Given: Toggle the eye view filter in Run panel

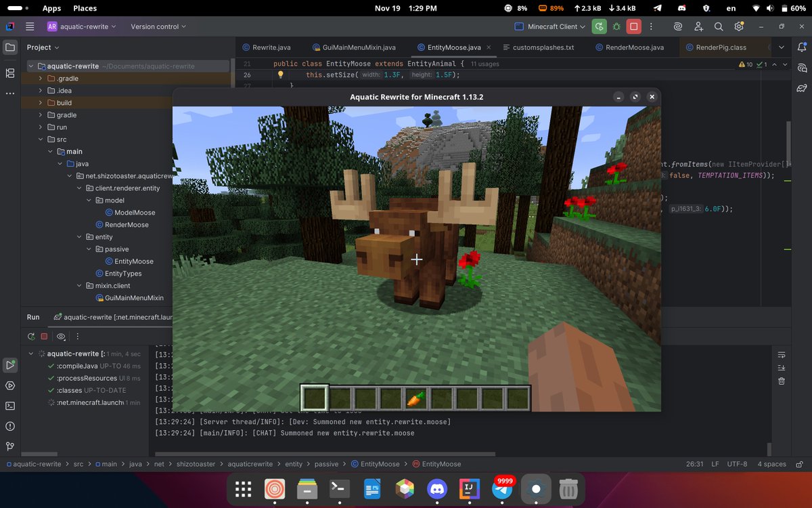Looking at the screenshot, I should click(x=61, y=336).
